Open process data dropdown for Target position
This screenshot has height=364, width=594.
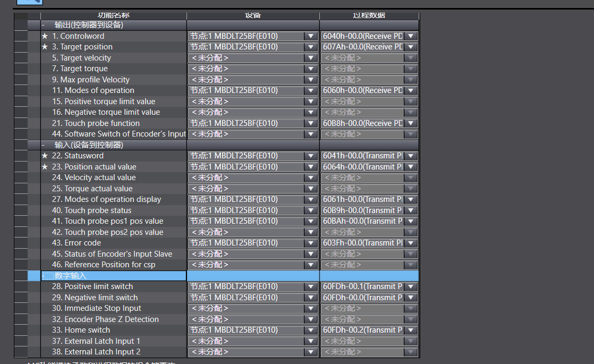coord(411,47)
